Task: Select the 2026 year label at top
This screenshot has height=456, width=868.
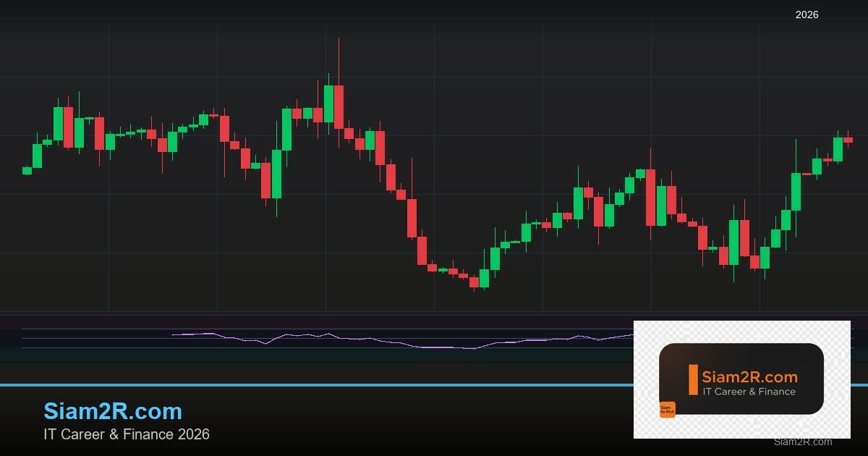Action: pyautogui.click(x=807, y=14)
